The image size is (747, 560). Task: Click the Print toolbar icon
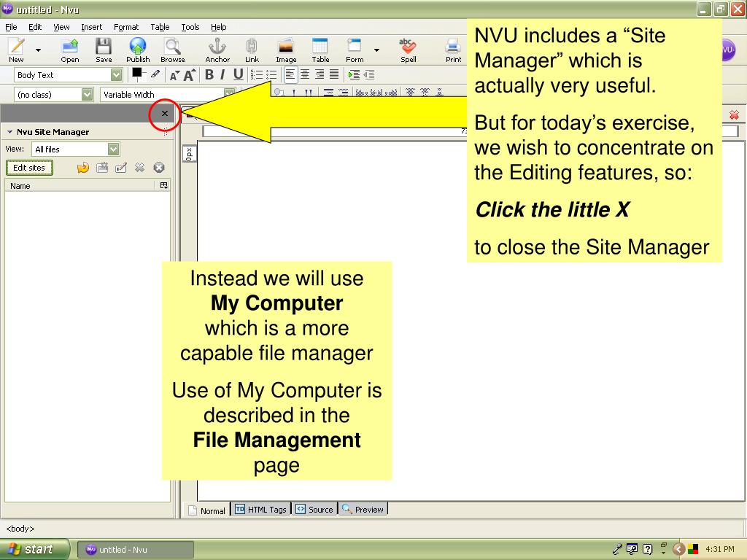(453, 46)
